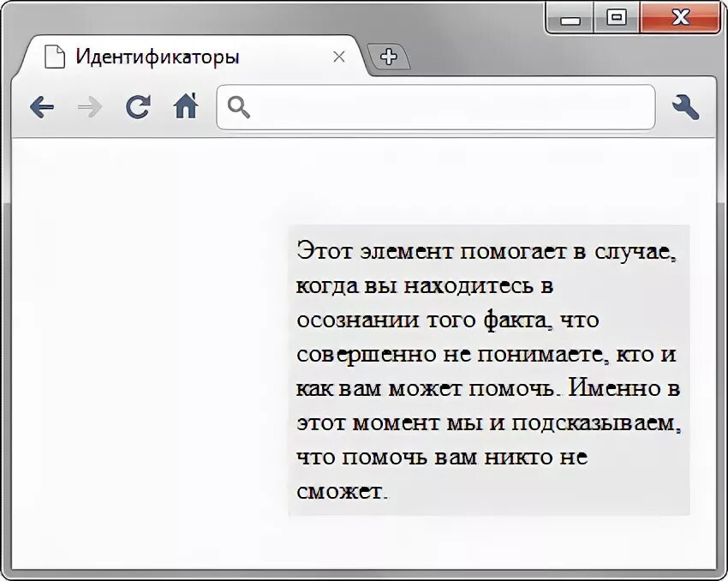Click the greyed forward arrow
This screenshot has width=728, height=581.
tap(90, 108)
